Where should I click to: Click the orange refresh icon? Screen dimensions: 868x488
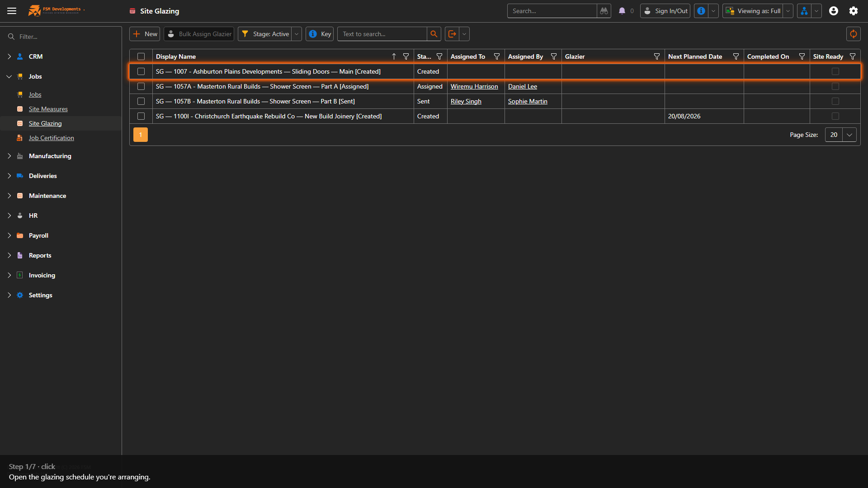[853, 34]
